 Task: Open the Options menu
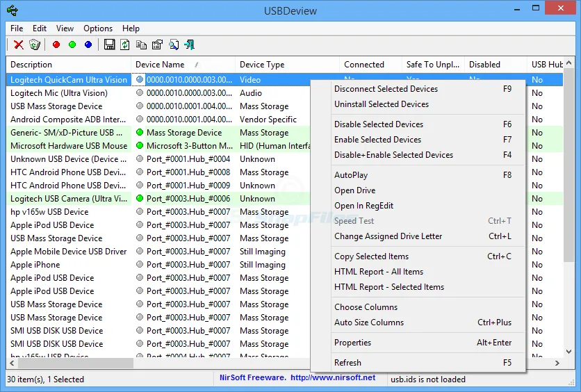pos(98,28)
